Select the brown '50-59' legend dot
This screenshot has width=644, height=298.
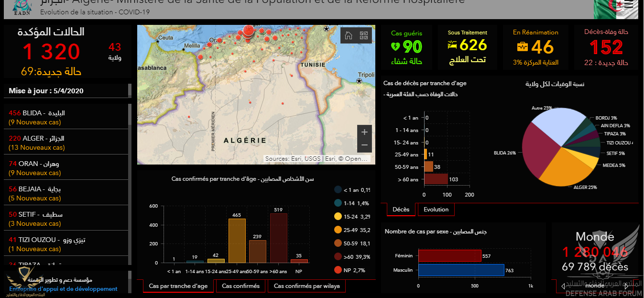338,243
